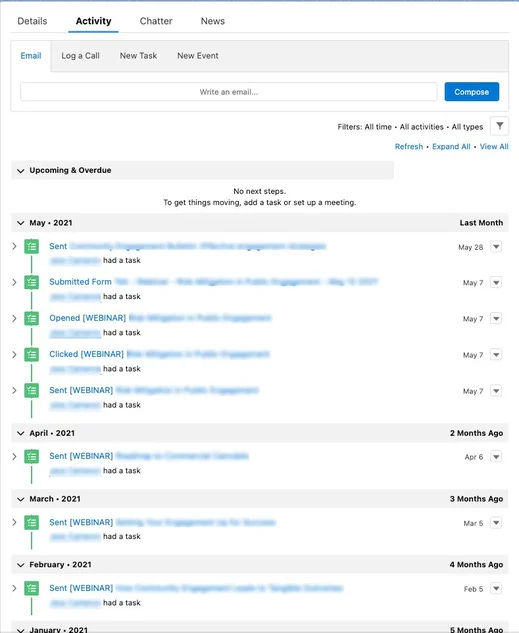
Task: Click the '3 Months Ago' label
Action: coord(476,499)
